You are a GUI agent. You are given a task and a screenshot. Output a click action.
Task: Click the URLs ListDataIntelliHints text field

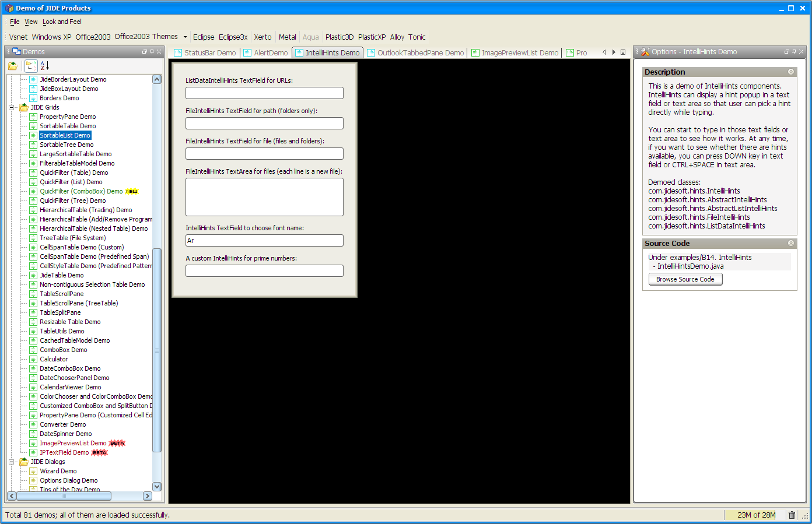(264, 93)
